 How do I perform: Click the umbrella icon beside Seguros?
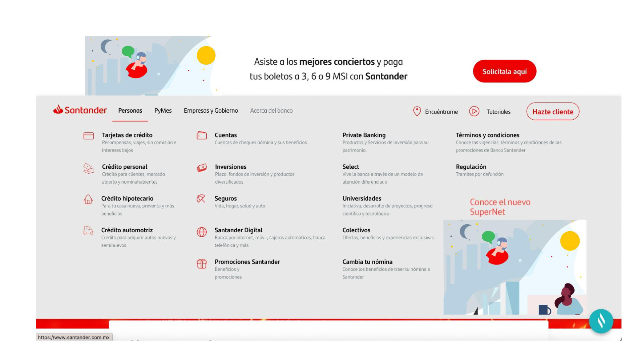click(x=201, y=199)
